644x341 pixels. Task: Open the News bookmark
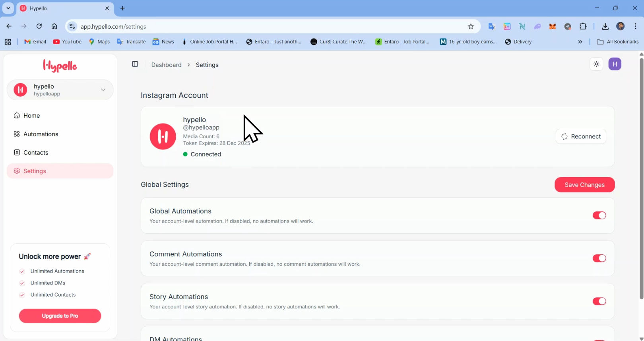(x=163, y=42)
